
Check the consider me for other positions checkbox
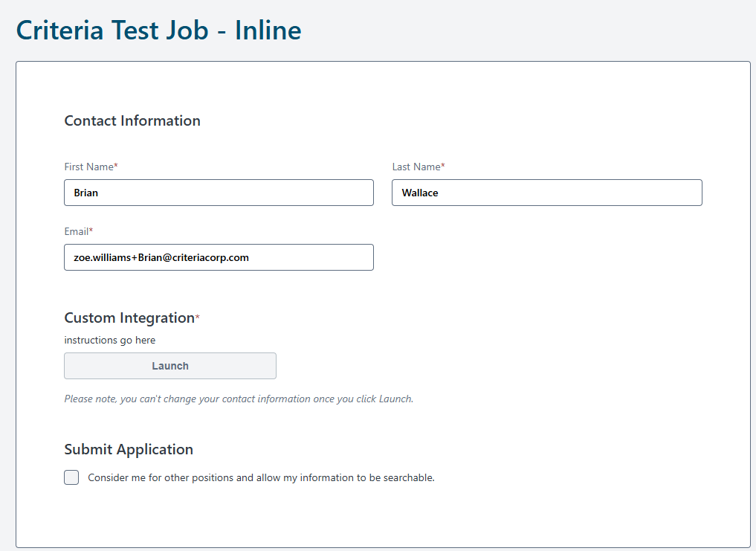tap(71, 477)
